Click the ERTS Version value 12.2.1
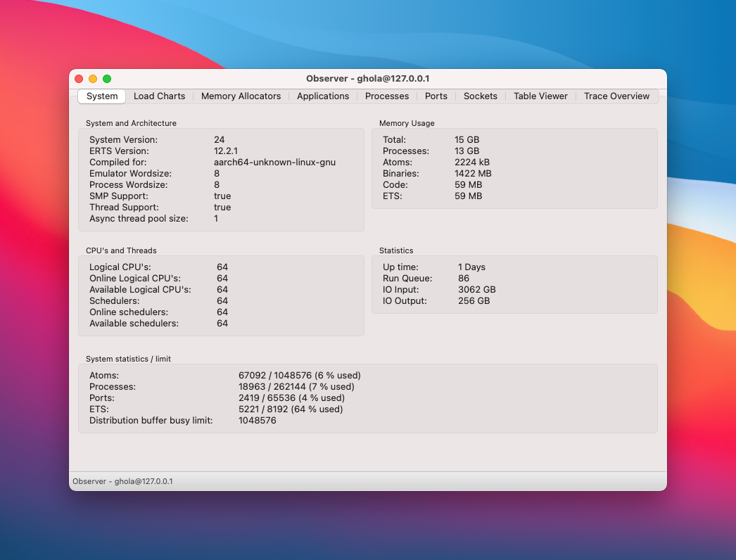 (x=226, y=151)
